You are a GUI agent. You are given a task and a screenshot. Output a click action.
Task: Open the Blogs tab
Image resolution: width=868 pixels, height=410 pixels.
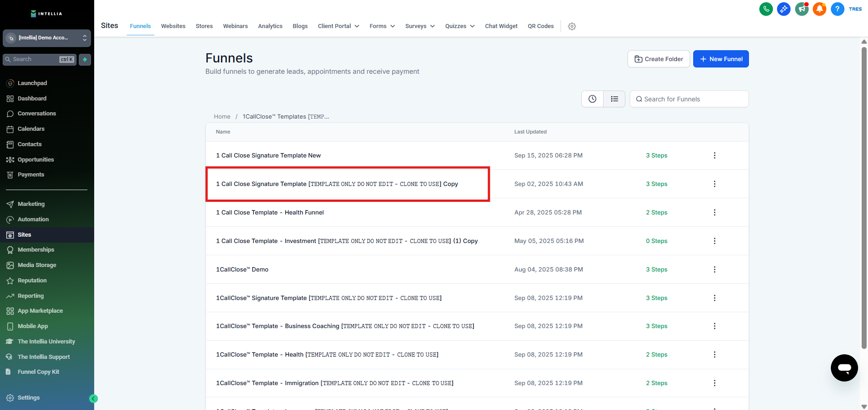click(x=300, y=26)
